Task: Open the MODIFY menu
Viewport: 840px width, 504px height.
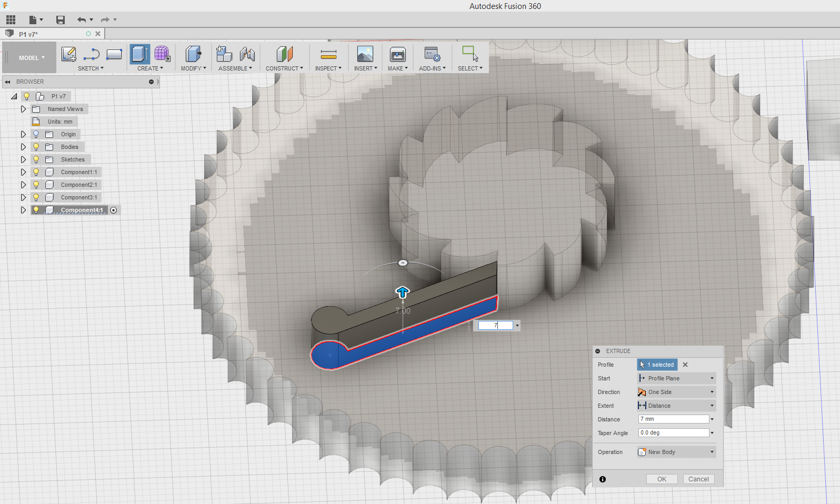Action: (193, 68)
